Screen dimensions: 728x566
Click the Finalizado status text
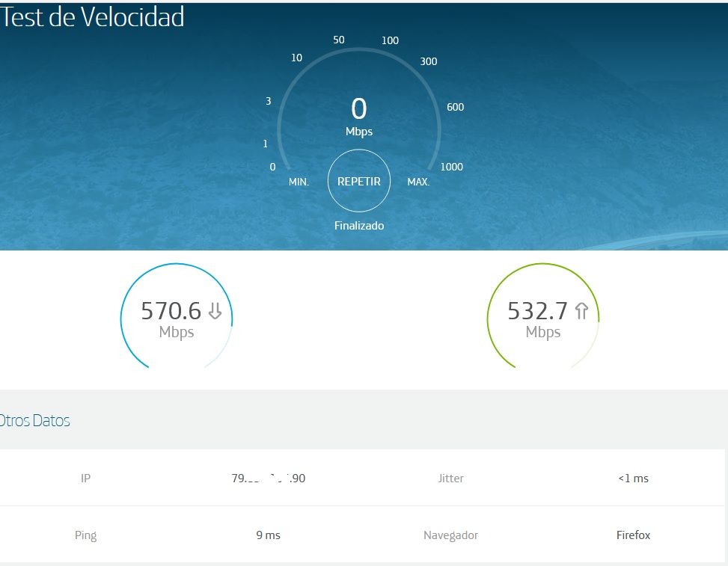(x=359, y=225)
